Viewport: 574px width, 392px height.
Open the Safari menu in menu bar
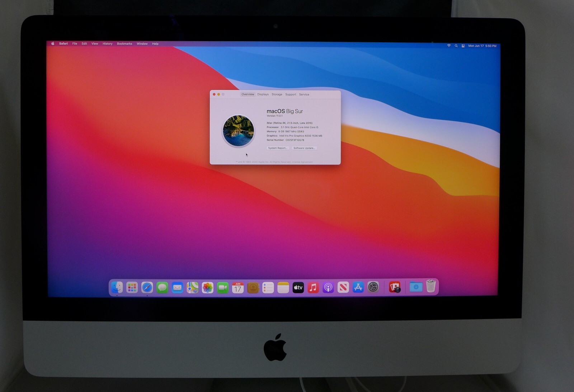(x=63, y=43)
